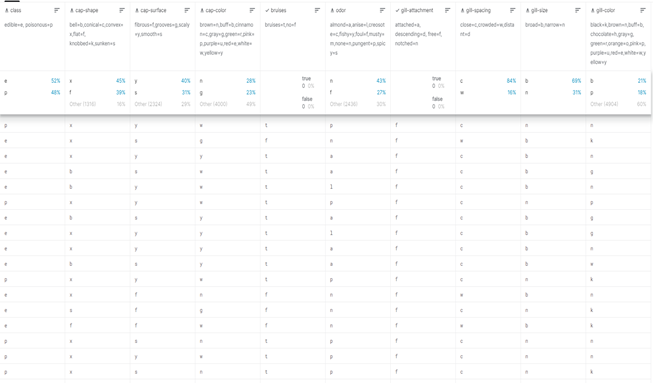The width and height of the screenshot is (653, 383).
Task: Open sort menu for bruises column
Action: pos(317,10)
